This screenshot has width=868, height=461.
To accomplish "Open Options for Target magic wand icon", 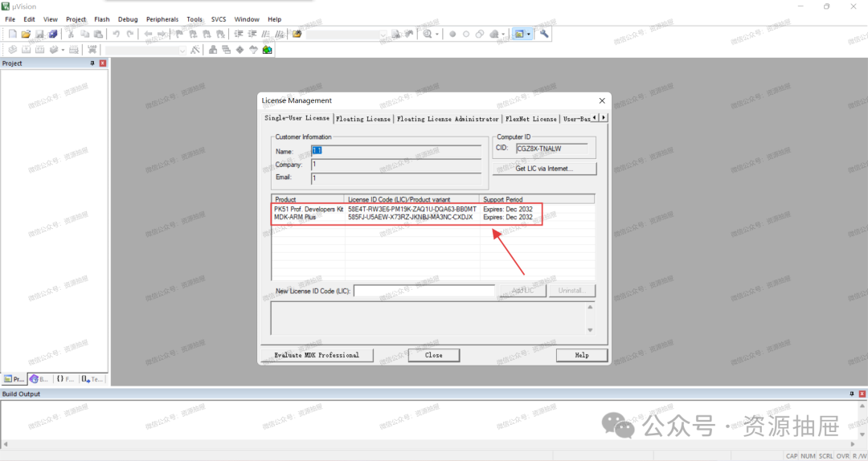I will [x=194, y=49].
